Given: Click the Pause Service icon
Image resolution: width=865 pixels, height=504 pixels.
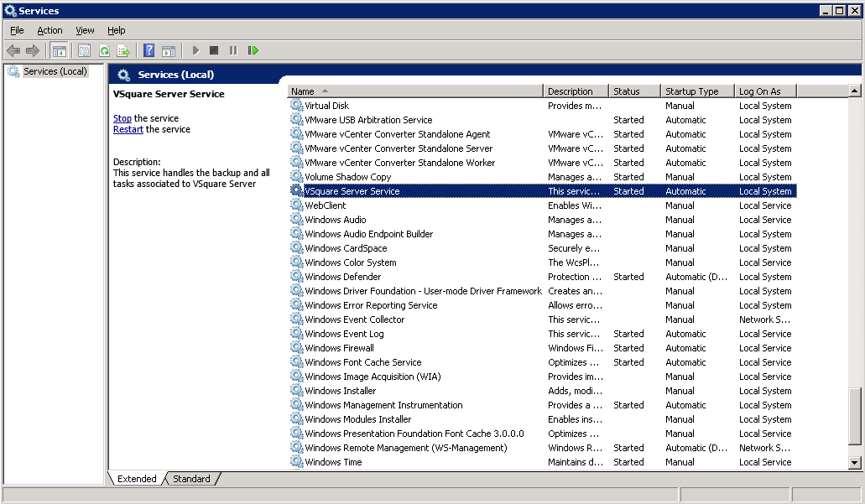Looking at the screenshot, I should click(x=233, y=50).
